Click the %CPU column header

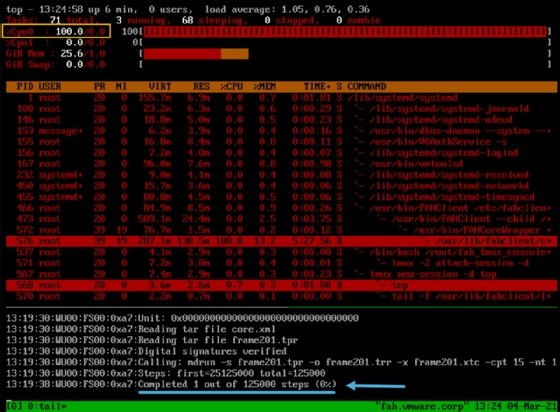pyautogui.click(x=231, y=86)
